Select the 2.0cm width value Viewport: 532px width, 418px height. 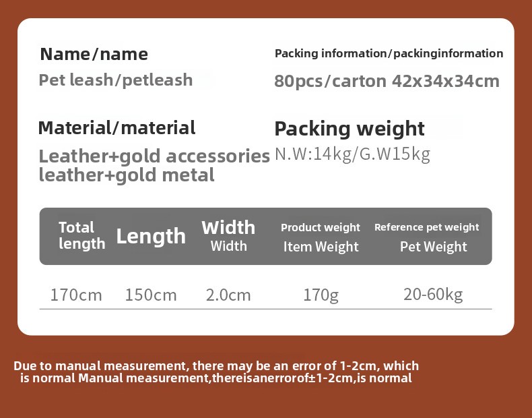(x=228, y=295)
